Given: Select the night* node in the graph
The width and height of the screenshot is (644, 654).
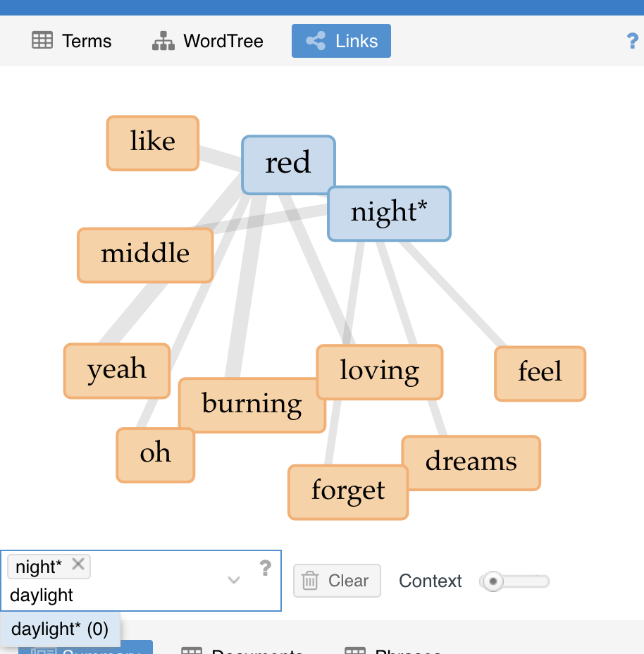Looking at the screenshot, I should tap(389, 213).
